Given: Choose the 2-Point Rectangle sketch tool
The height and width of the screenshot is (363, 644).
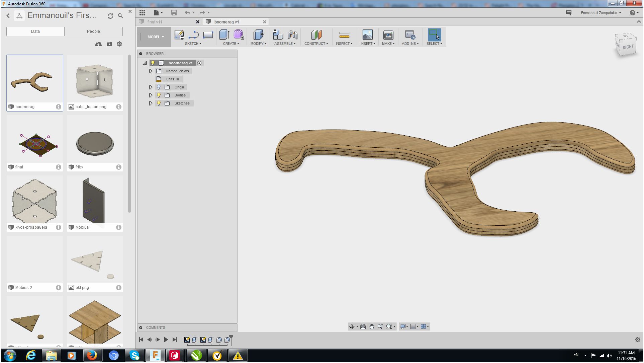Looking at the screenshot, I should tap(208, 35).
